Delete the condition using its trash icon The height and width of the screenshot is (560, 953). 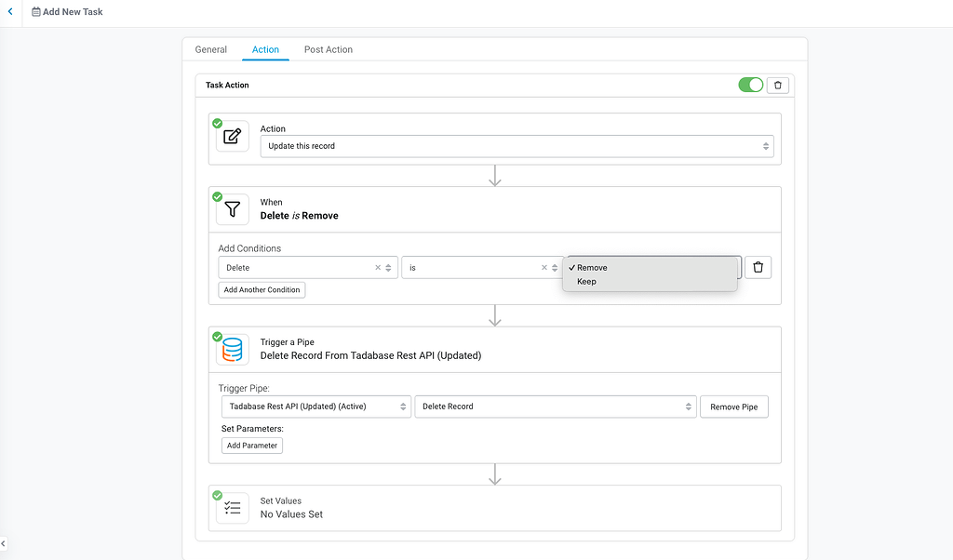click(x=758, y=267)
